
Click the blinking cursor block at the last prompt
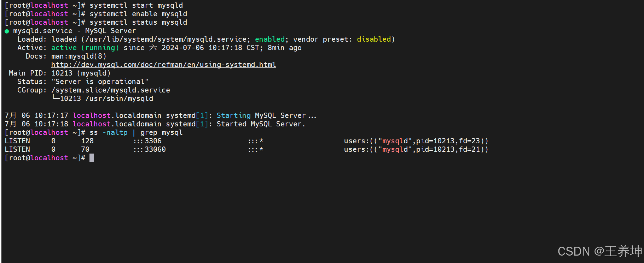pos(92,158)
